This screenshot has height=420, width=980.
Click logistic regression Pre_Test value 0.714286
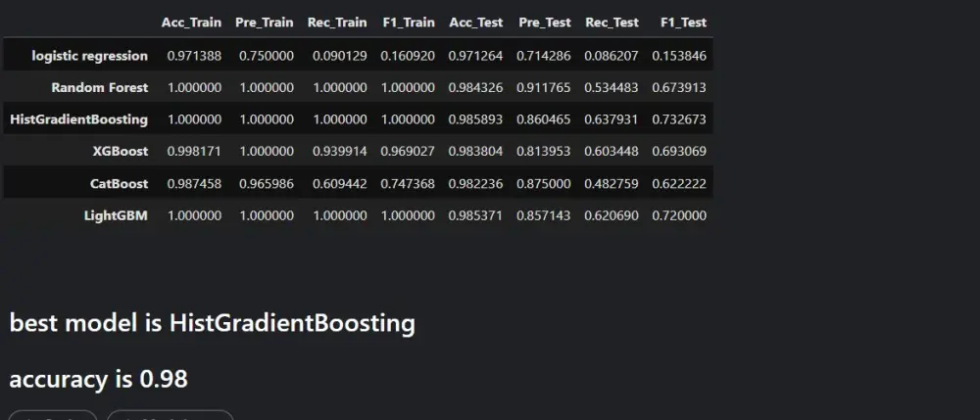544,56
